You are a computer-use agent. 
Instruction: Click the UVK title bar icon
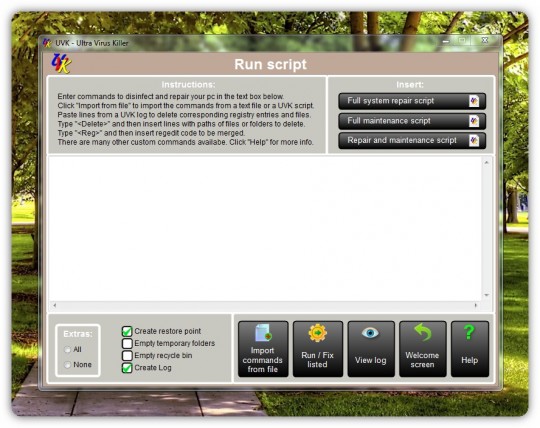pos(47,43)
